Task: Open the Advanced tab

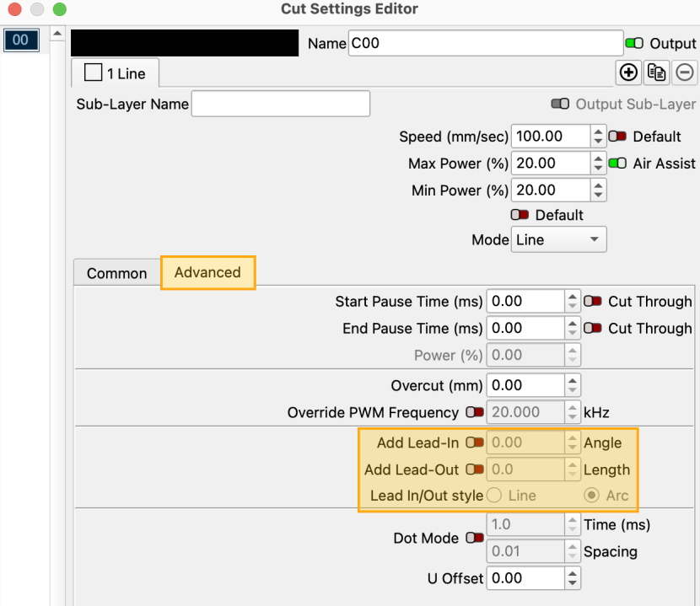Action: click(207, 273)
